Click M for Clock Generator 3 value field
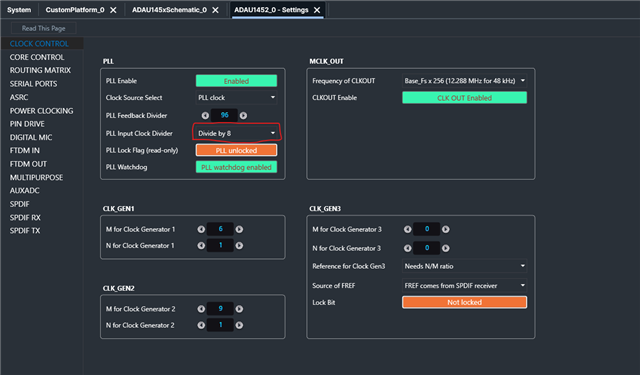640x375 pixels. pos(427,229)
